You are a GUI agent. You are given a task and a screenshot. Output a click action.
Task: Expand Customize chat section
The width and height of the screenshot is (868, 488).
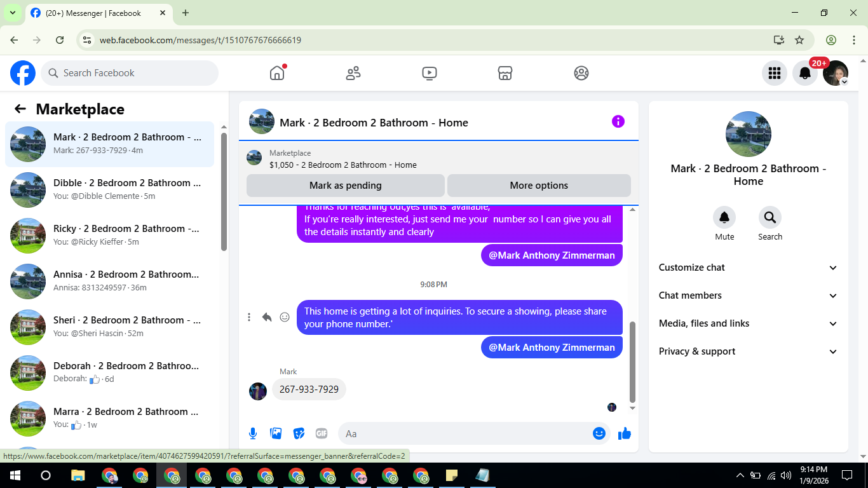(x=749, y=268)
